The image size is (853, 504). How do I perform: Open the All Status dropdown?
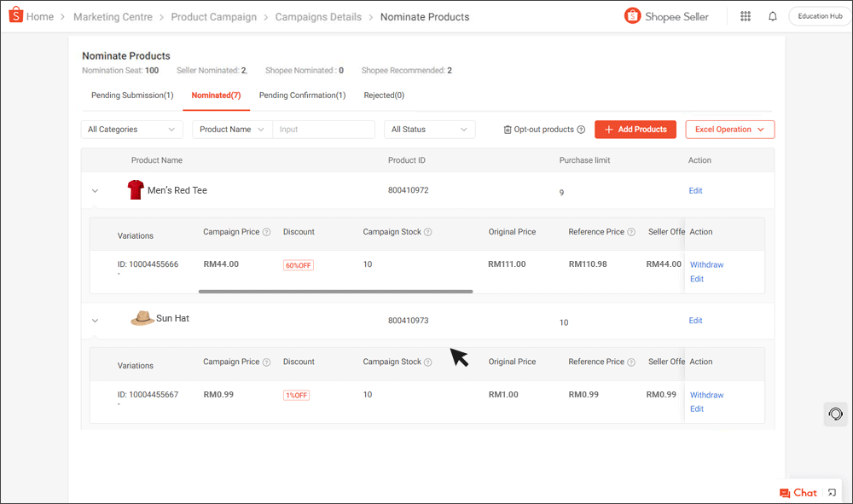click(429, 129)
